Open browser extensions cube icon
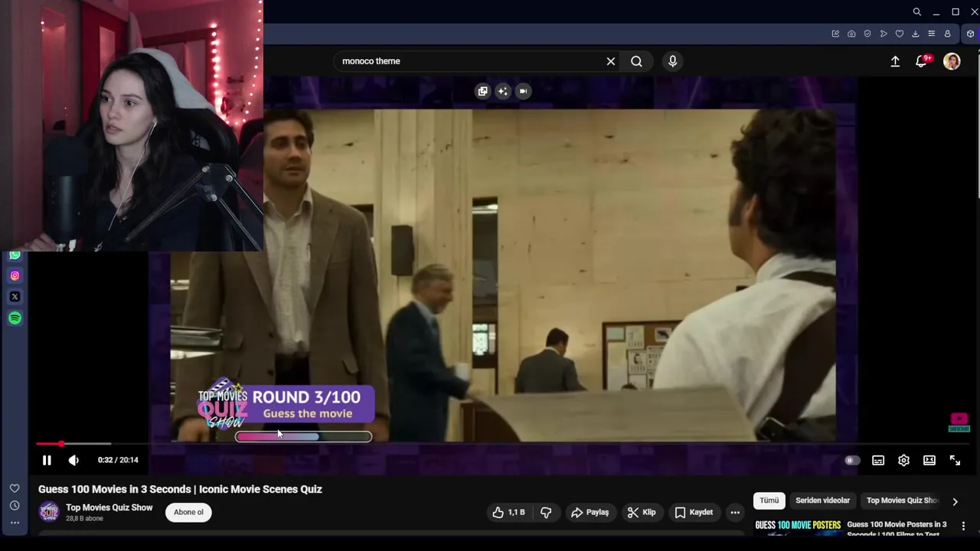Viewport: 980px width, 551px height. coord(970,34)
